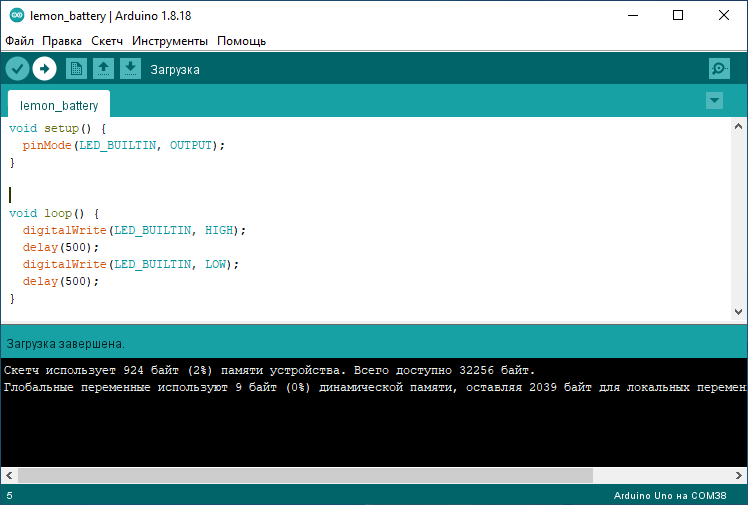Click the console horizontal scrollbar right arrow
748x505 pixels.
[738, 475]
